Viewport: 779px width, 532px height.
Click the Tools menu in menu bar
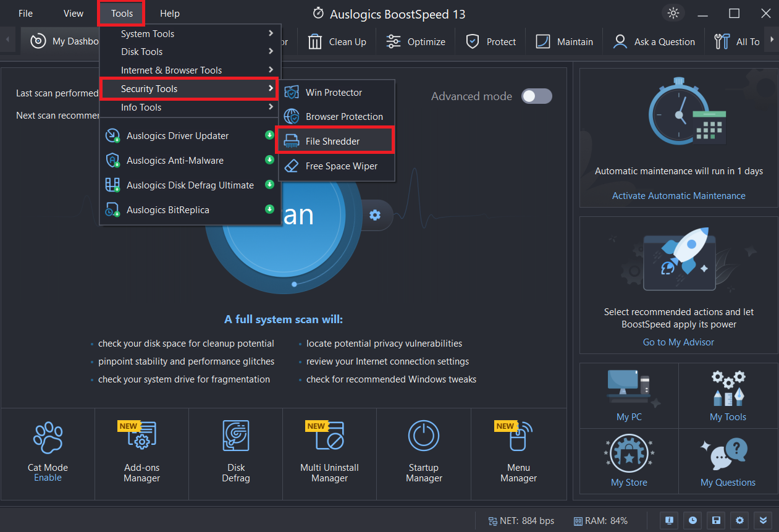point(122,14)
